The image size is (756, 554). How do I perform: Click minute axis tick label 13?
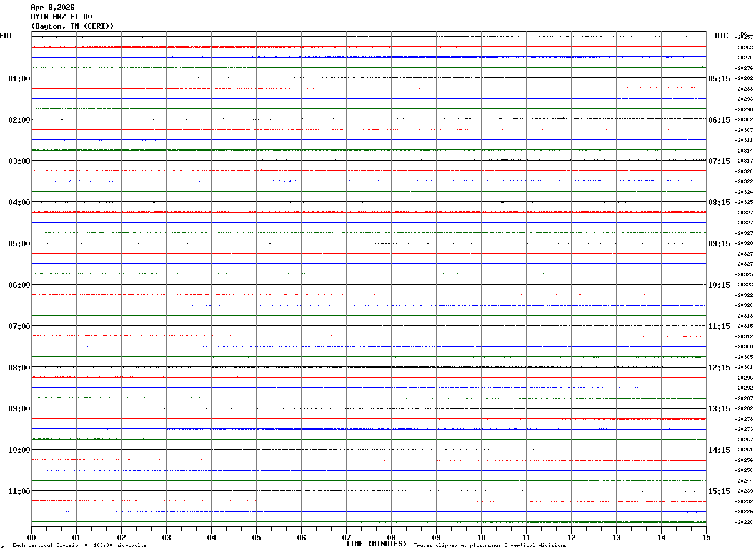click(616, 537)
